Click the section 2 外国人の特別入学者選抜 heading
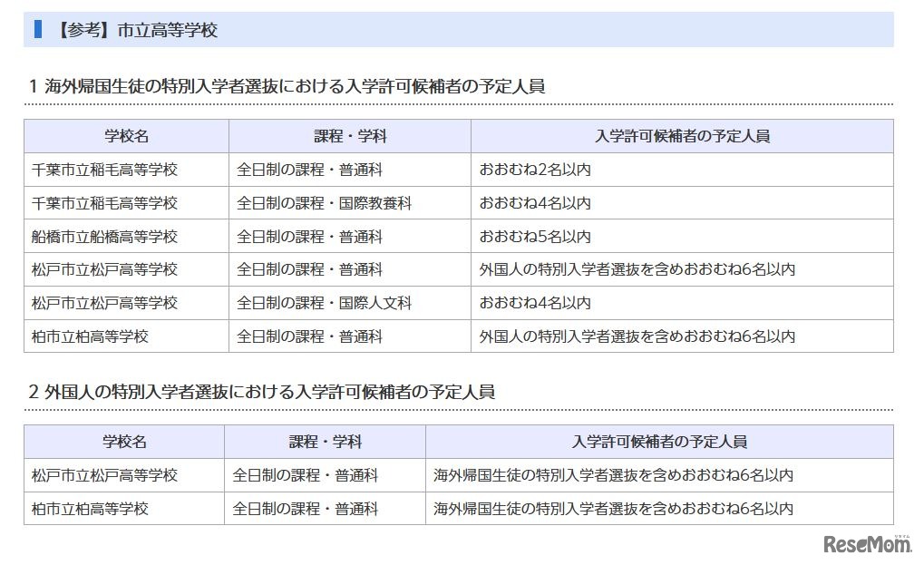Image resolution: width=924 pixels, height=565 pixels. click(x=262, y=392)
